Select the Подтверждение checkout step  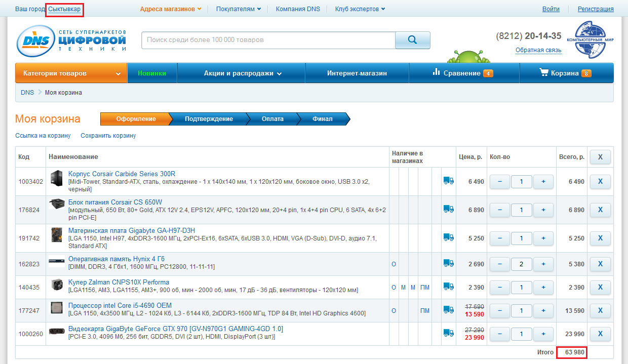tap(209, 119)
